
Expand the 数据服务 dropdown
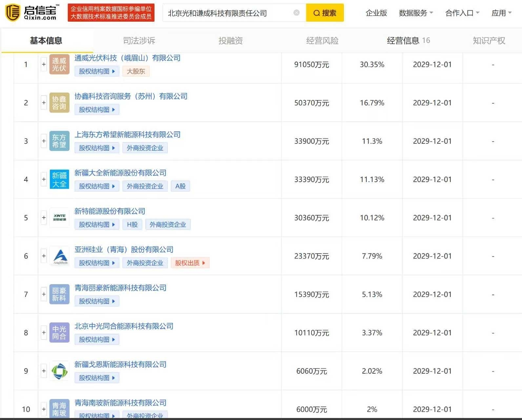(416, 13)
